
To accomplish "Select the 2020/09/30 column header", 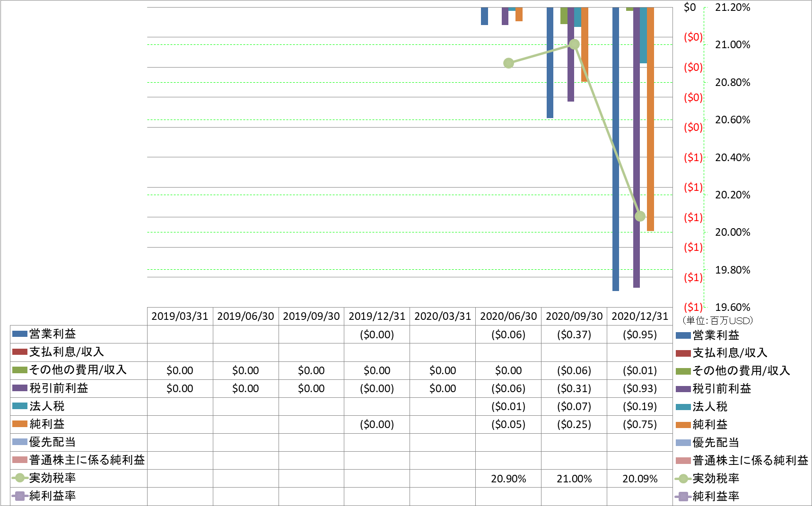I will pyautogui.click(x=574, y=316).
